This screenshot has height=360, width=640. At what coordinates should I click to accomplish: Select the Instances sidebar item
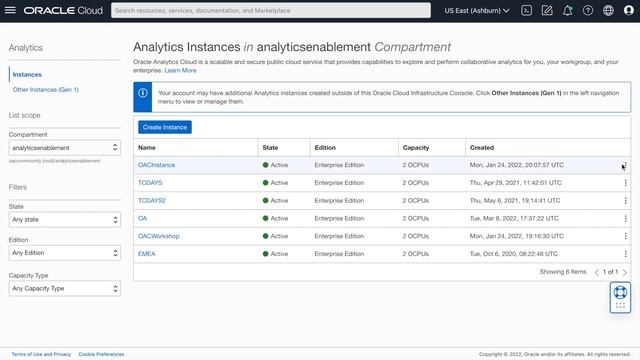tap(27, 75)
